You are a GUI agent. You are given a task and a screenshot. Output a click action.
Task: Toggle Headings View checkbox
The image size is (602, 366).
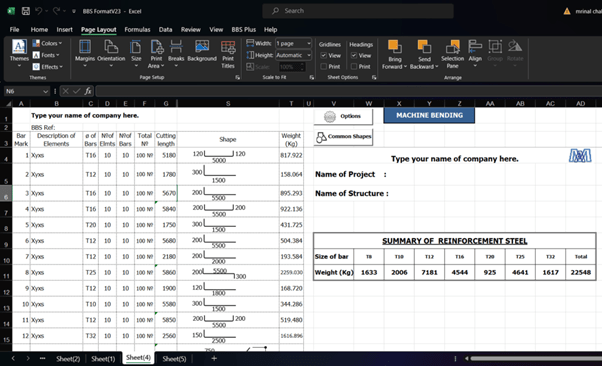coord(354,55)
